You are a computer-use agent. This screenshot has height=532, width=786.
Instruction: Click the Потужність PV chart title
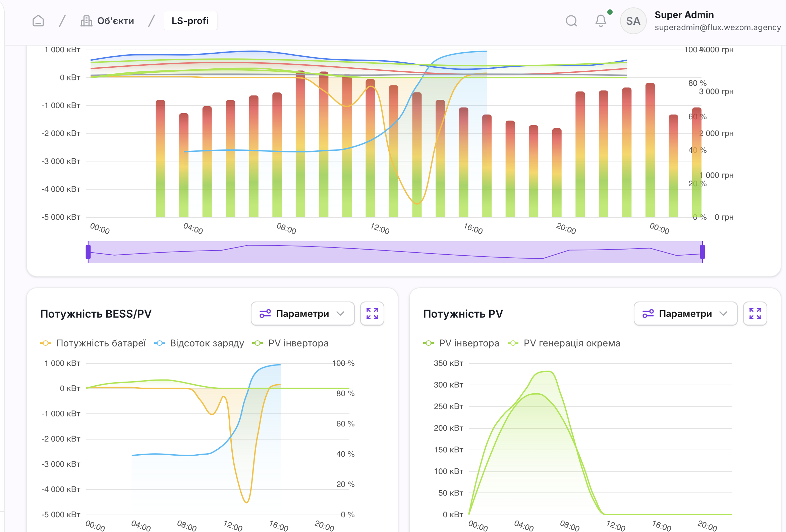click(x=463, y=314)
